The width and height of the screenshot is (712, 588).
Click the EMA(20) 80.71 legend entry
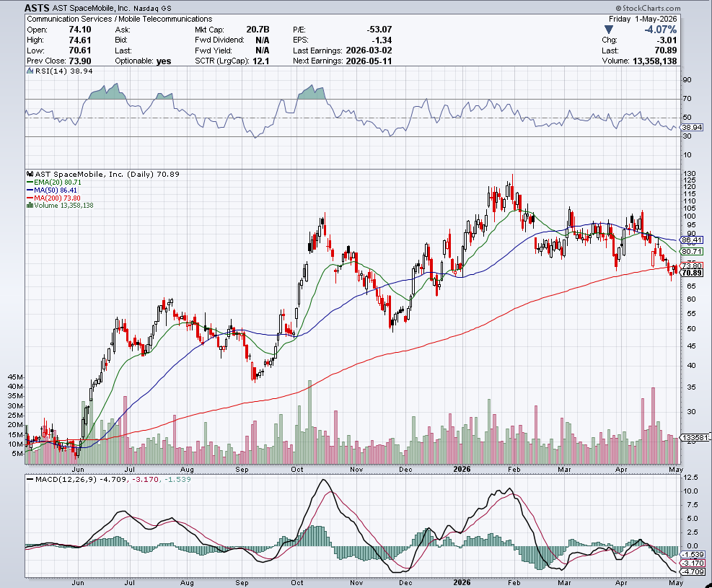54,182
